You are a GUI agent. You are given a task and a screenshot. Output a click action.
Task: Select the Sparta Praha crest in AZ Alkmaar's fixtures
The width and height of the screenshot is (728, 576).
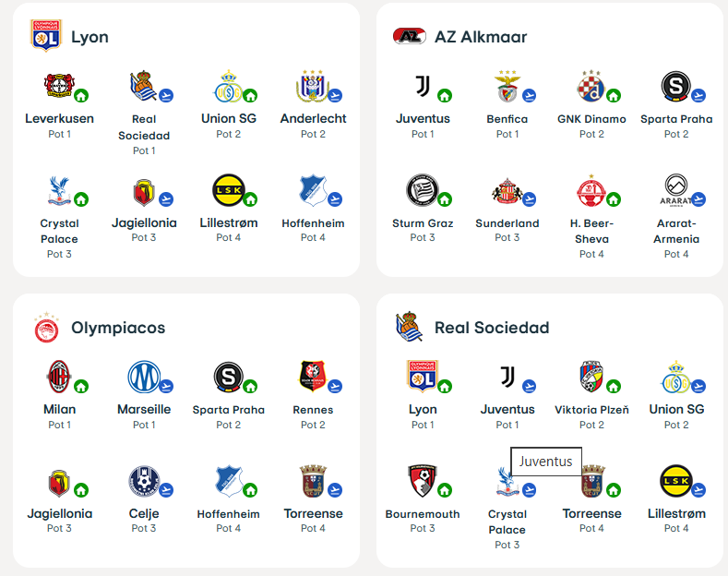[x=676, y=86]
